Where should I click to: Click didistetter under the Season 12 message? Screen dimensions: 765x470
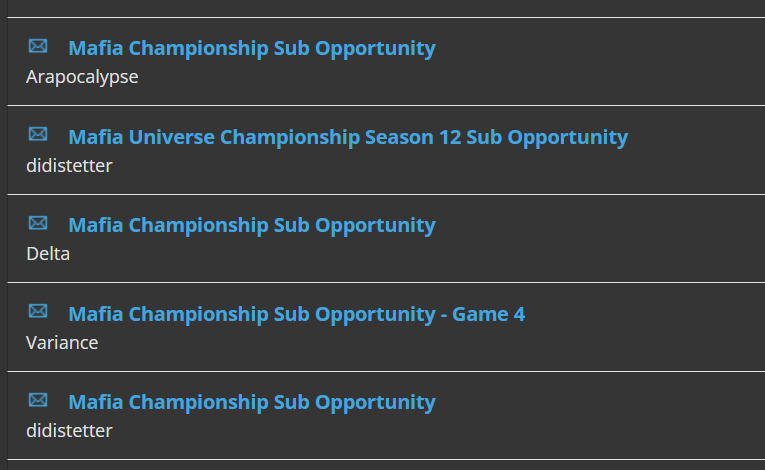(x=69, y=165)
